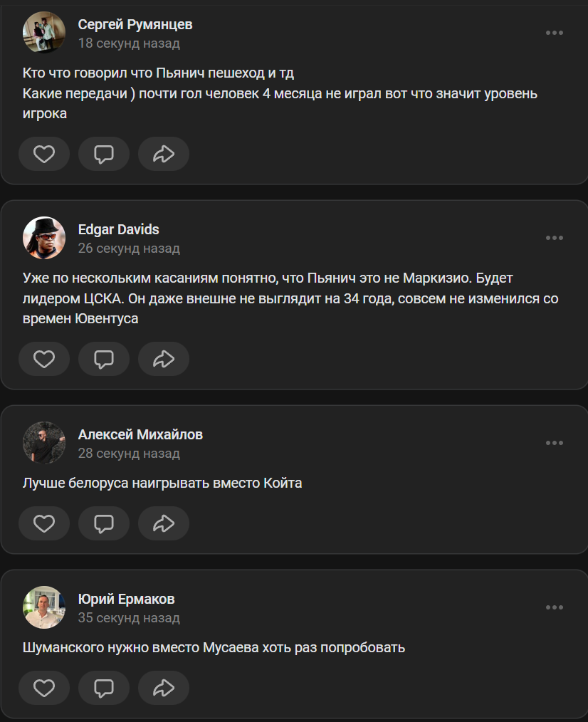Like Сергей Румянцев's comment
This screenshot has width=588, height=722.
pos(44,154)
